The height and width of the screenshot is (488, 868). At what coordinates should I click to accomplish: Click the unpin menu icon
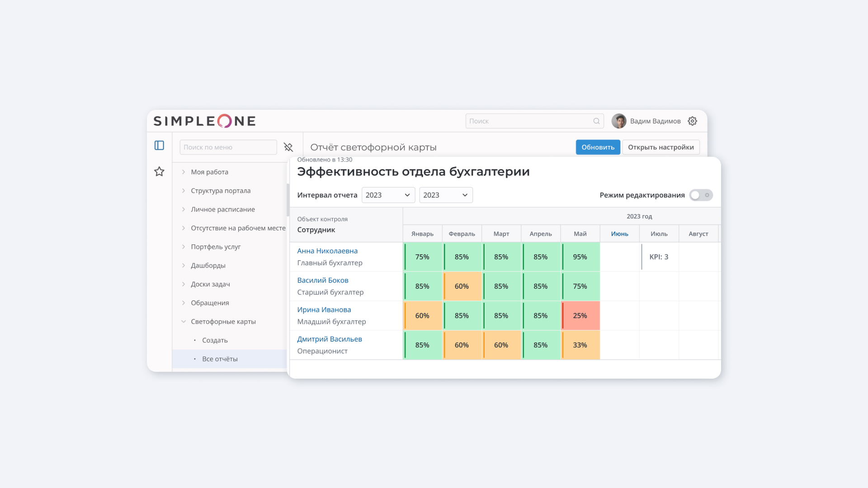(288, 147)
